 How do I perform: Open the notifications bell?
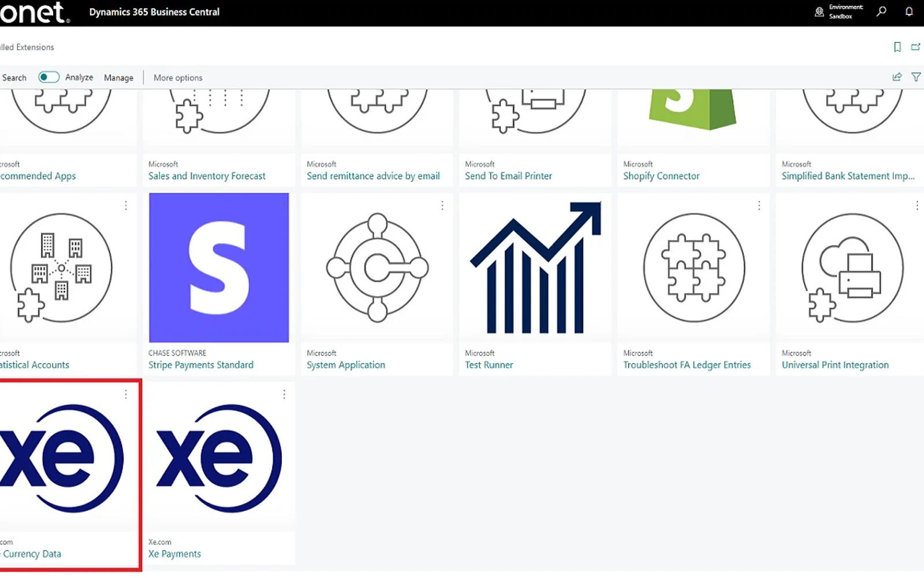909,12
